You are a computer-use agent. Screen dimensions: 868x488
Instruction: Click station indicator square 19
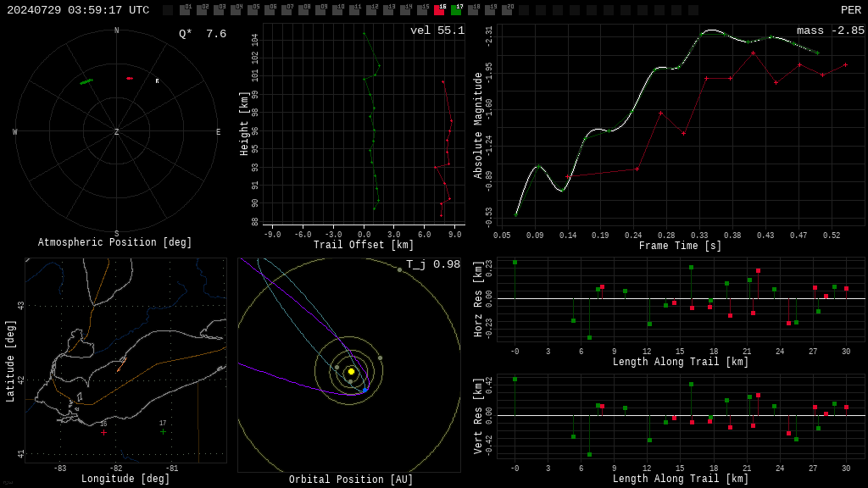(x=490, y=10)
